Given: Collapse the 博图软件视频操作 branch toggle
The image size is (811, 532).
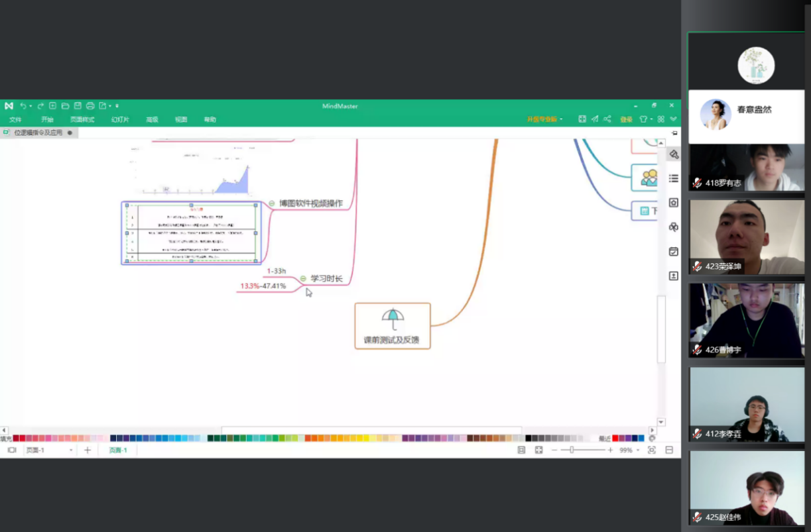Looking at the screenshot, I should pyautogui.click(x=272, y=203).
